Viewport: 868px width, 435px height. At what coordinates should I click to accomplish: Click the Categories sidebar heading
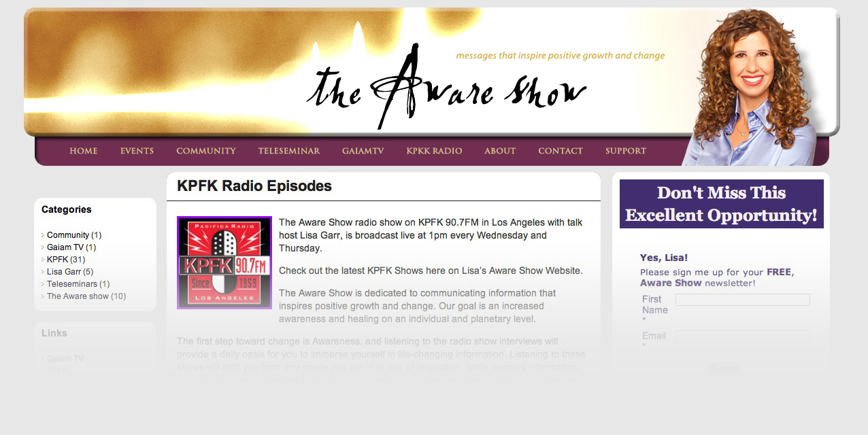[x=67, y=209]
